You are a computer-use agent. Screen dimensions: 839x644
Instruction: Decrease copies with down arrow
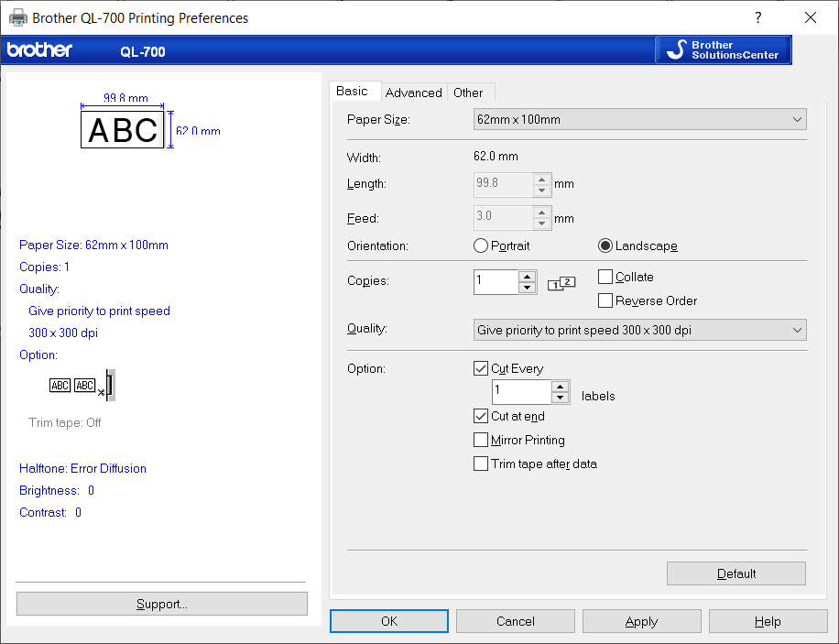point(527,288)
